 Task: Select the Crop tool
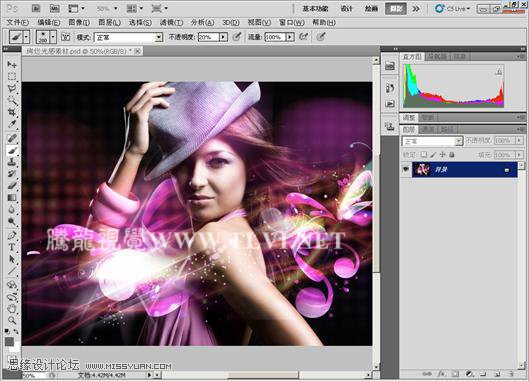(12, 112)
